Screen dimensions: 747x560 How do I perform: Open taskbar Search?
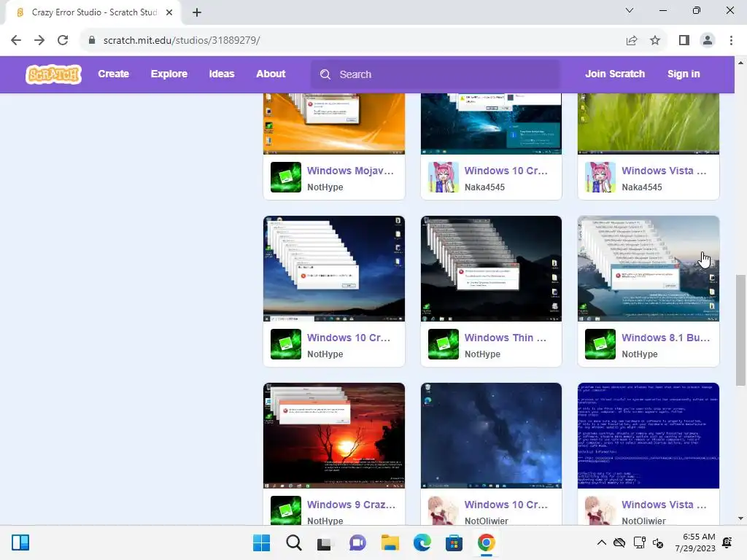click(x=293, y=542)
